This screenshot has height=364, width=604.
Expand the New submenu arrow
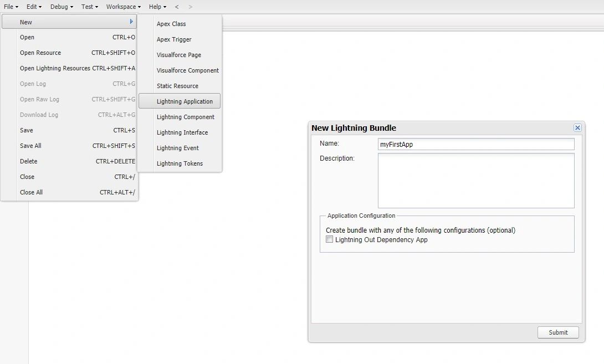point(131,22)
